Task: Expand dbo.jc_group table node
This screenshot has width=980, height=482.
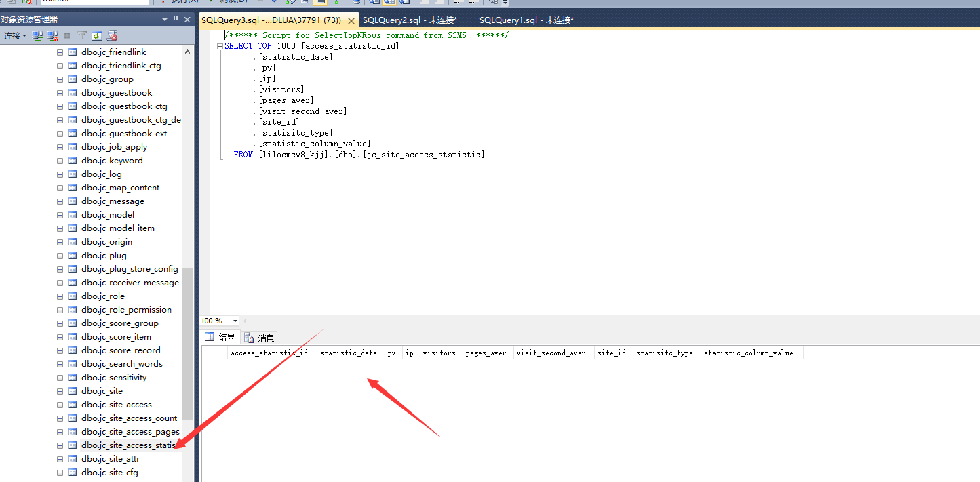Action: coord(60,79)
